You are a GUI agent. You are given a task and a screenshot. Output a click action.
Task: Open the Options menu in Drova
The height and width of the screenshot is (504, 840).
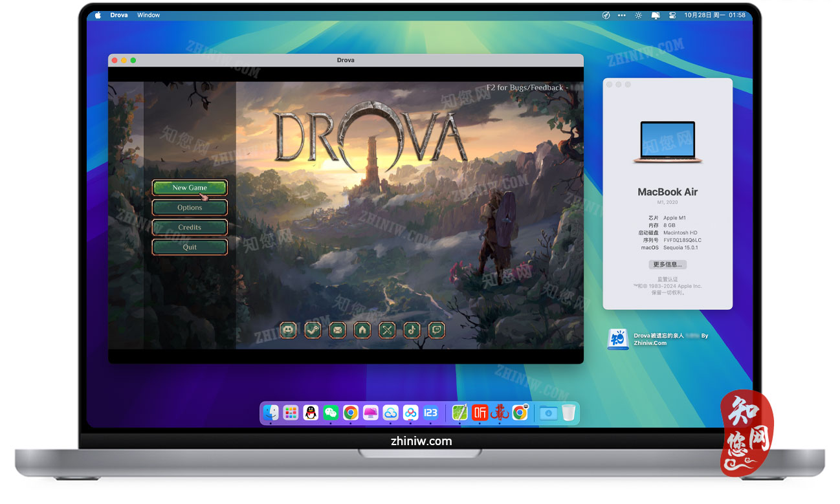click(190, 208)
